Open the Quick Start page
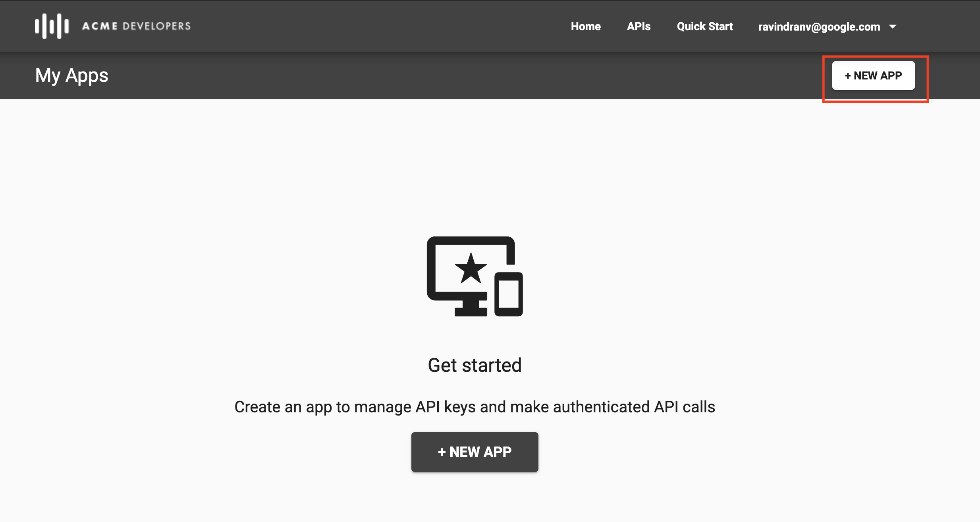980x522 pixels. [x=705, y=27]
